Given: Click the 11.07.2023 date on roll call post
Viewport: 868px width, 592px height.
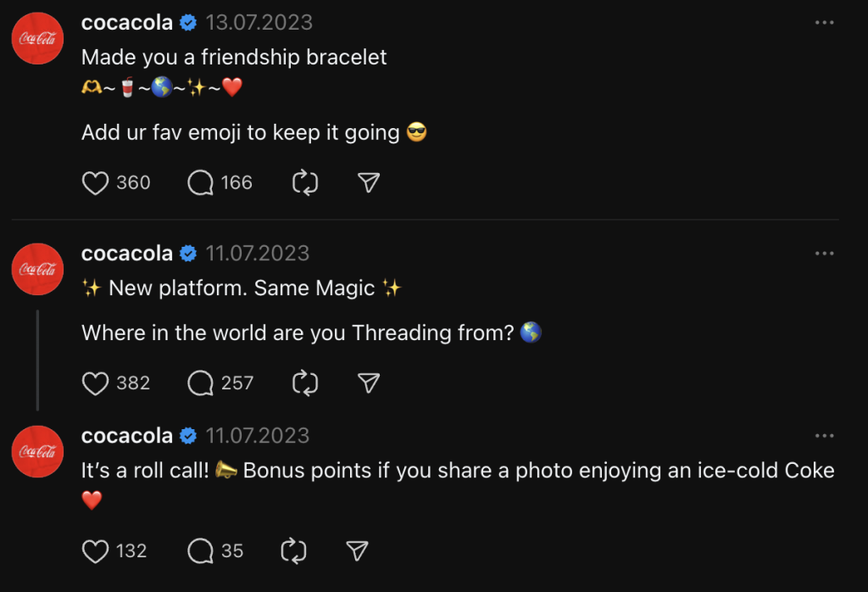Looking at the screenshot, I should click(x=257, y=436).
